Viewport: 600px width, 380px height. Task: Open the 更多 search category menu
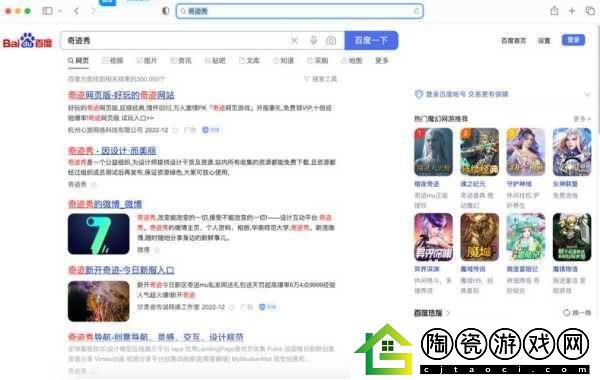point(382,60)
